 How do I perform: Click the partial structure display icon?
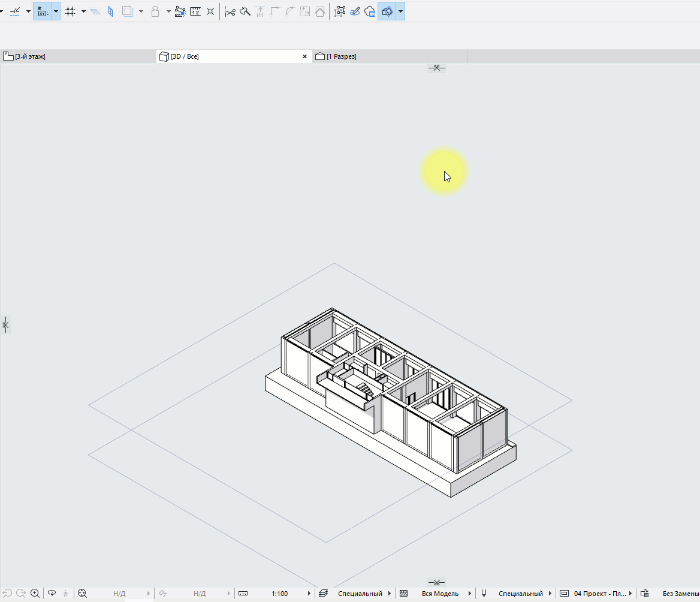tap(403, 594)
